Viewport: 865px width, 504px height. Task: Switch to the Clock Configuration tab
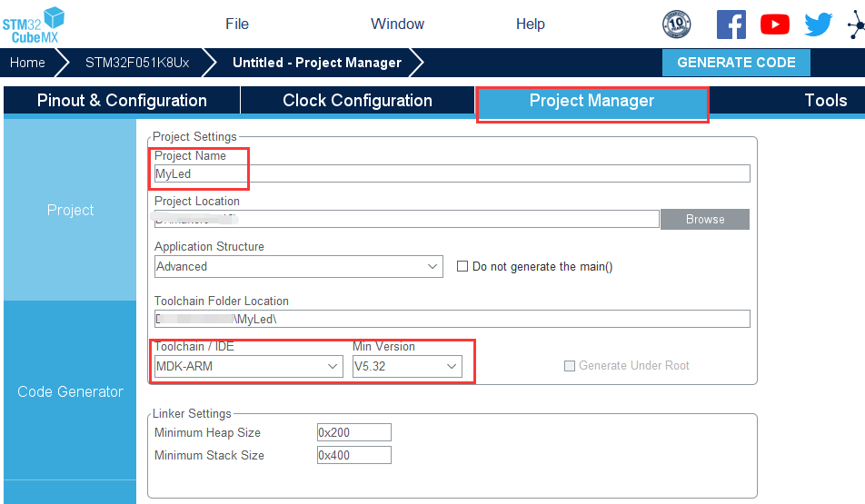(357, 101)
